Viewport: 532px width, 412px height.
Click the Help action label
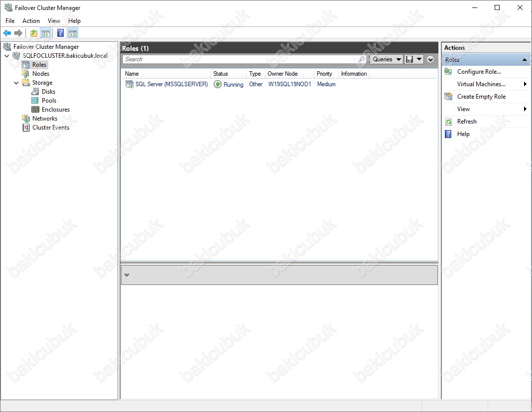click(463, 134)
